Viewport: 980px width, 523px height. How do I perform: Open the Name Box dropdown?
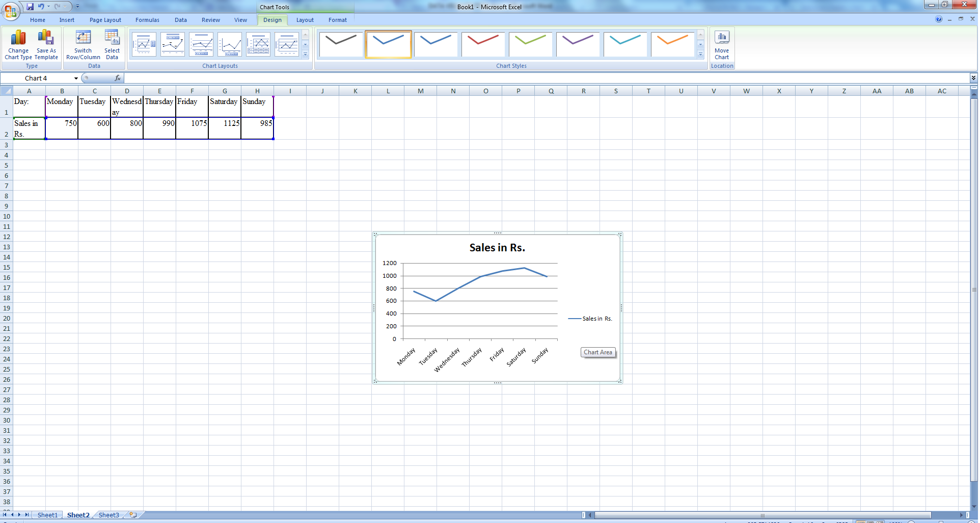point(76,79)
